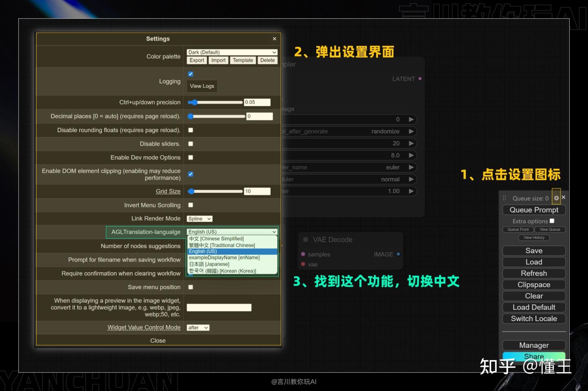Click the Clear button
588x391 pixels.
(534, 296)
